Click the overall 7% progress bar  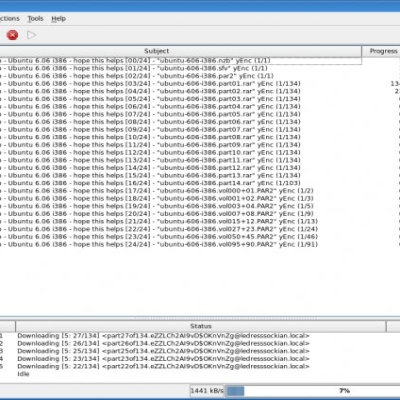click(312, 391)
